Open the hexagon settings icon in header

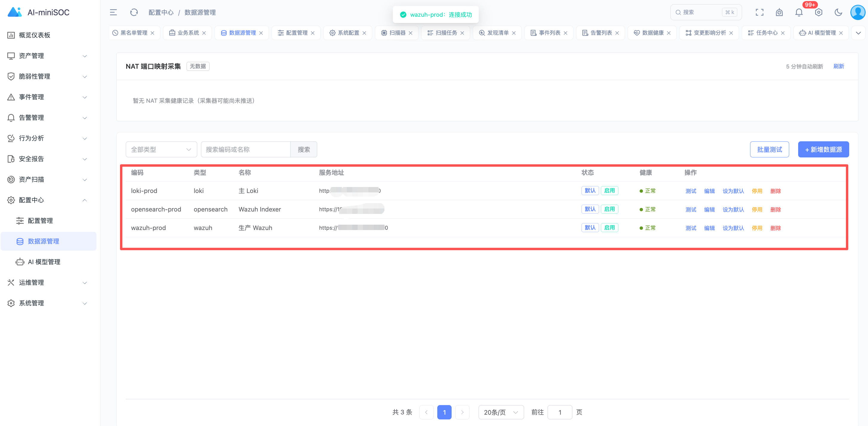click(818, 13)
